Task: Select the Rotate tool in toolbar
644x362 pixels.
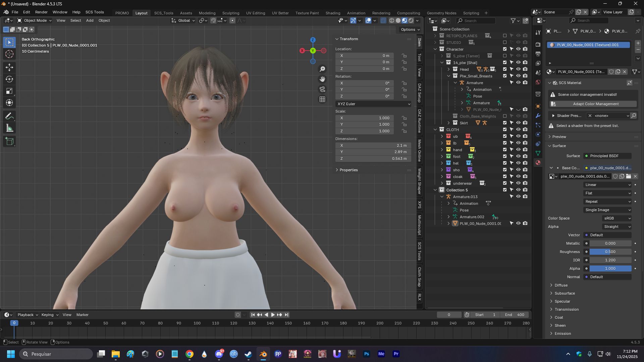Action: pos(9,79)
